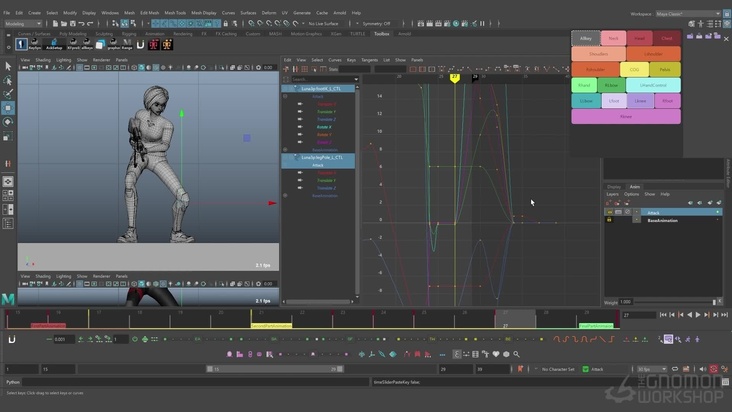Activate the Move tool in the left toolbox

(x=8, y=107)
